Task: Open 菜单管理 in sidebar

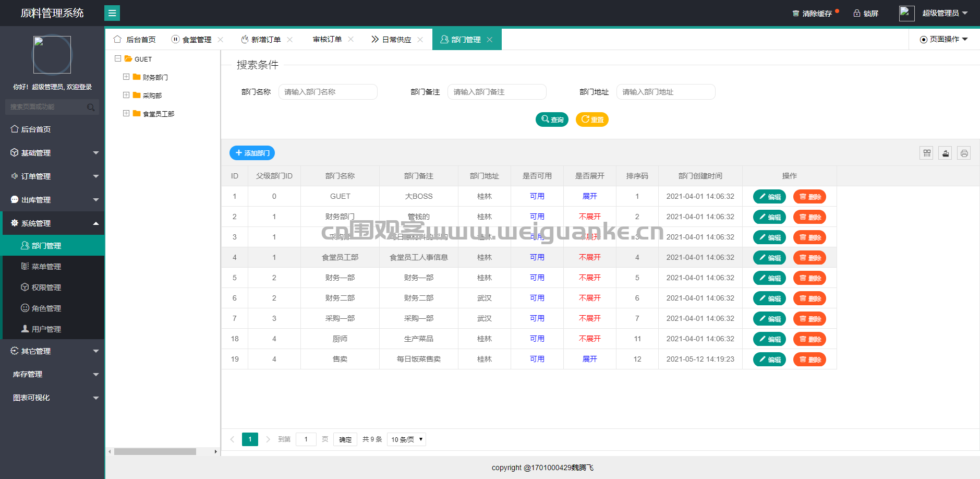Action: tap(53, 266)
